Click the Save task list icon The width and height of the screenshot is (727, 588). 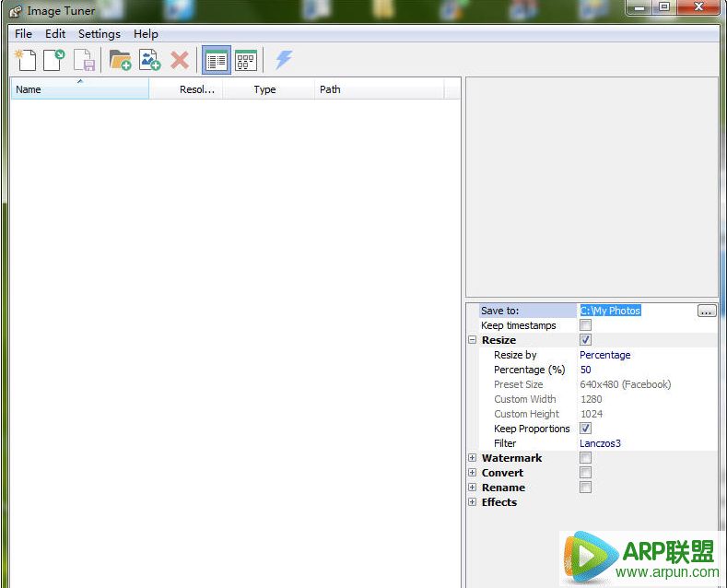pos(84,60)
